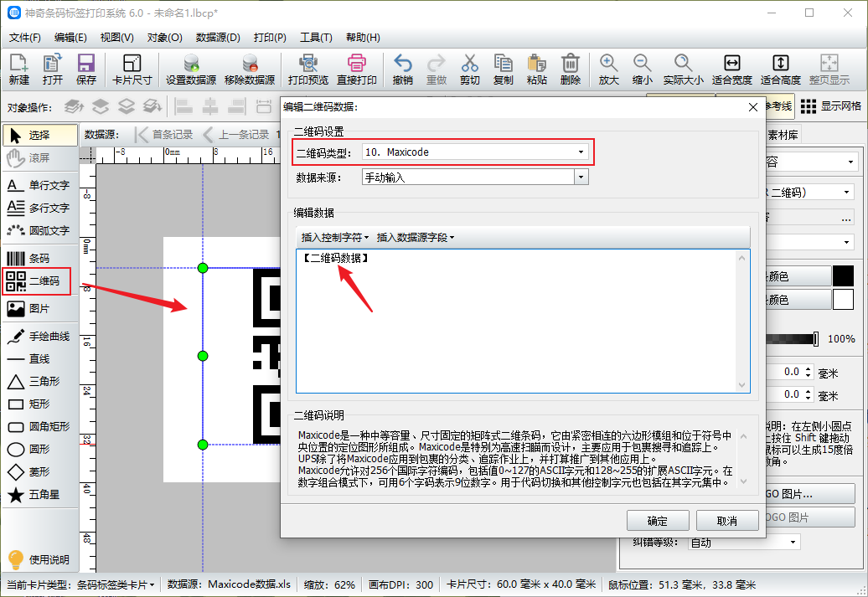Open the 编辑(E) menu
Image resolution: width=868 pixels, height=597 pixels.
tap(70, 38)
